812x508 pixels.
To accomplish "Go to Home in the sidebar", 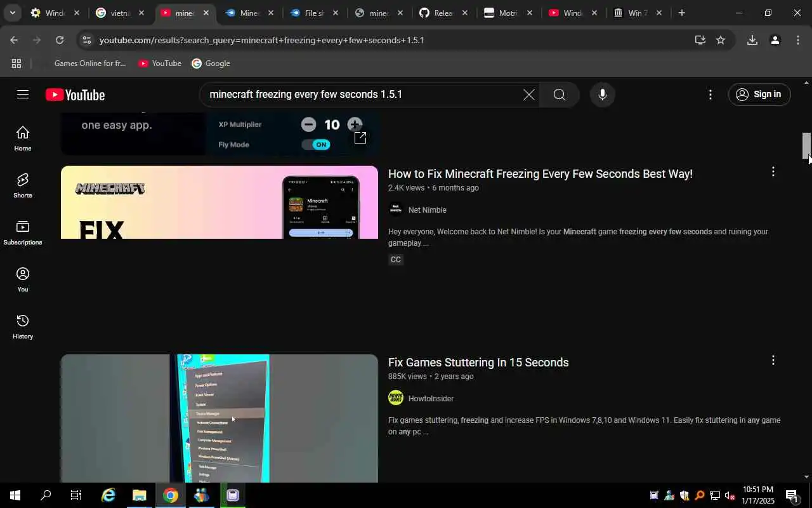I will (23, 138).
